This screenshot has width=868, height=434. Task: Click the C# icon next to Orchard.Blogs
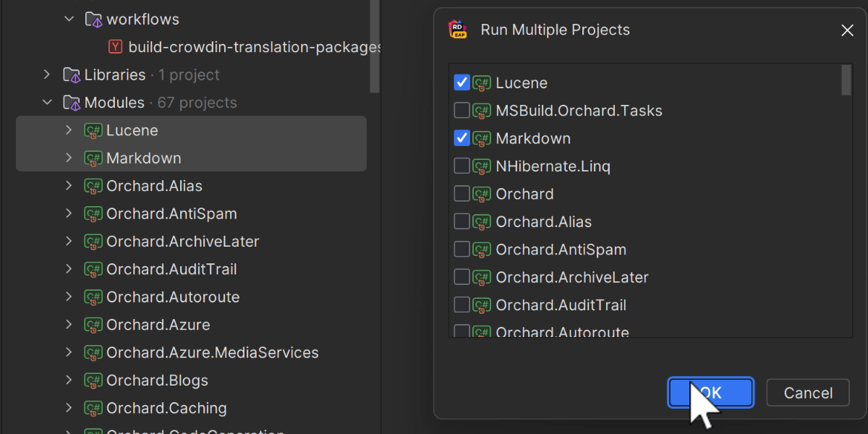pos(93,380)
